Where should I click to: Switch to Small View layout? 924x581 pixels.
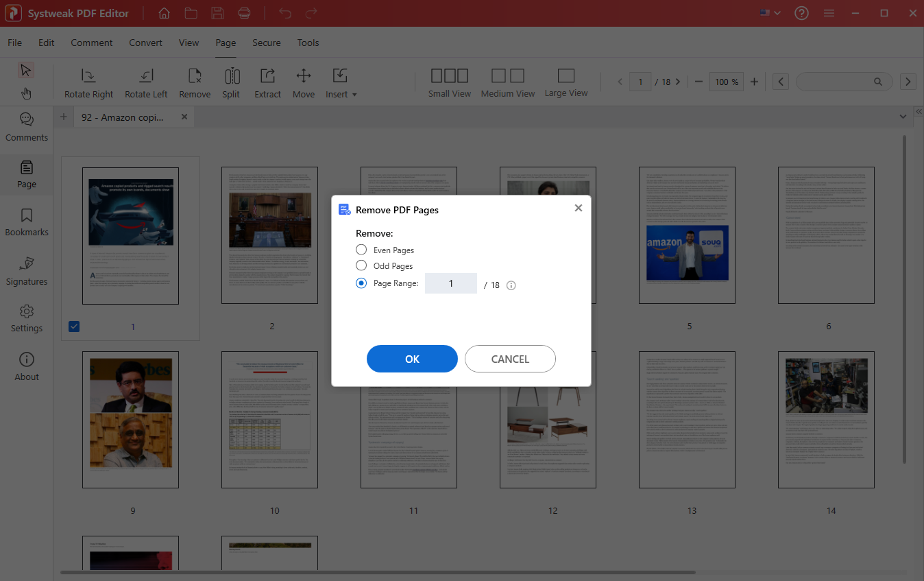pos(450,76)
